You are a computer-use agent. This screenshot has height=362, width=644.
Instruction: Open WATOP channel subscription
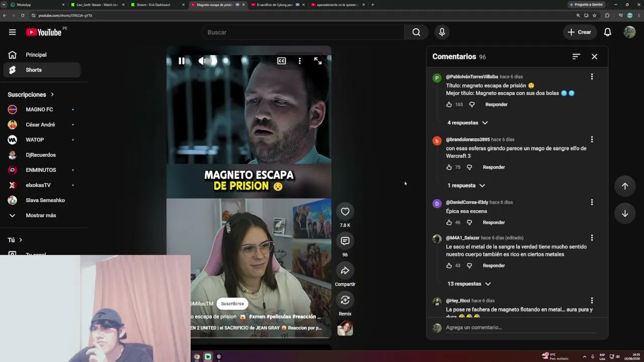42,140
